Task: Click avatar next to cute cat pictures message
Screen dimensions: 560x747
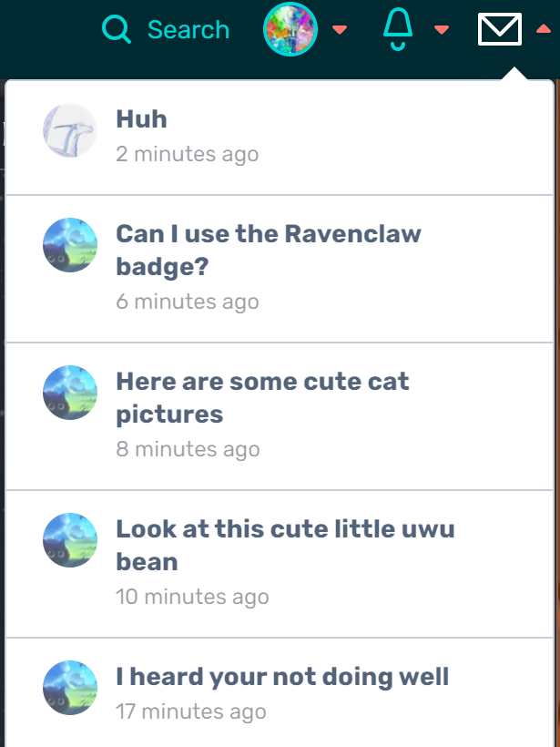Action: tap(70, 392)
